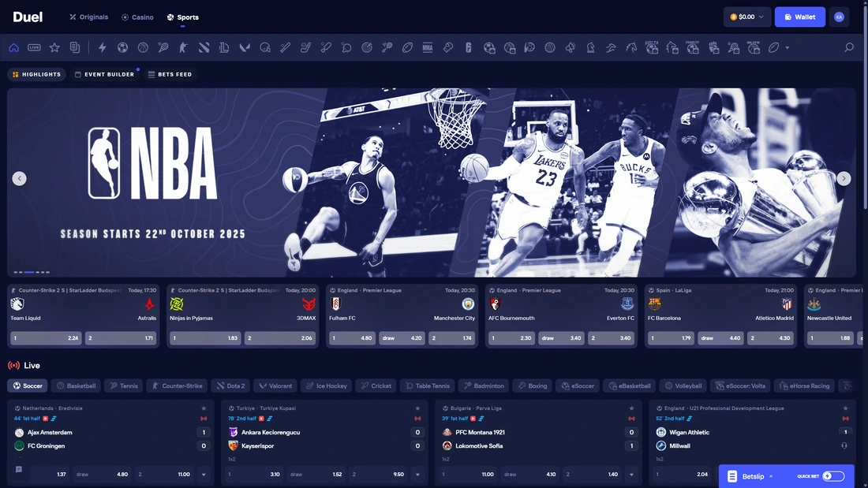Switch to the Highlights tab

[36, 74]
